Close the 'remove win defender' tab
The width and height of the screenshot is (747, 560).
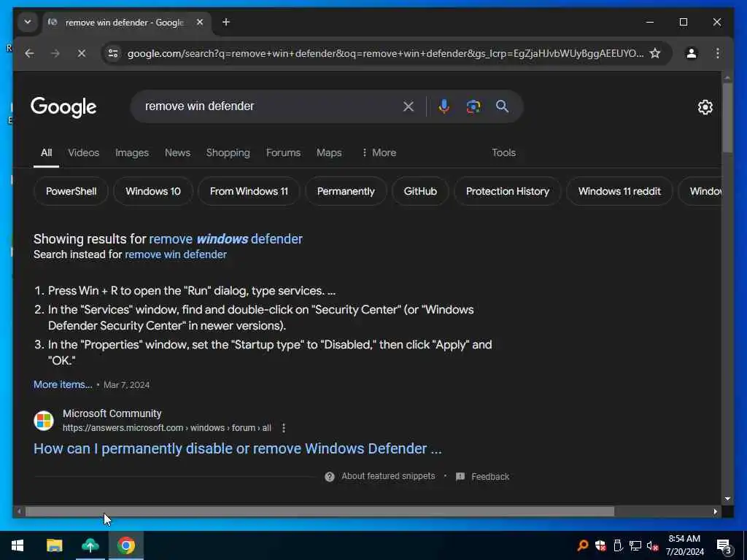pyautogui.click(x=200, y=23)
